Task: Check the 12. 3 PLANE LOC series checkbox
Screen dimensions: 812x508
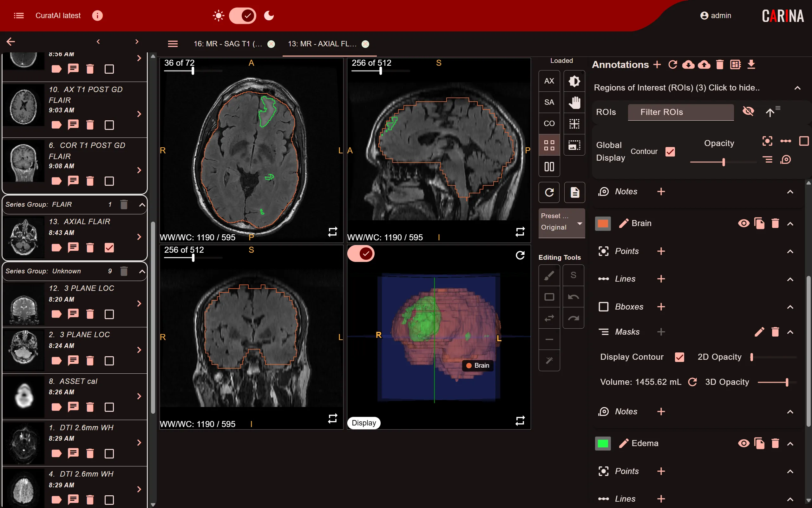Action: 109,314
